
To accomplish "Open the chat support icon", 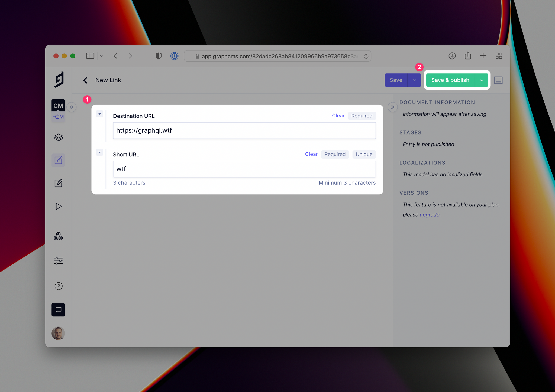I will click(58, 310).
